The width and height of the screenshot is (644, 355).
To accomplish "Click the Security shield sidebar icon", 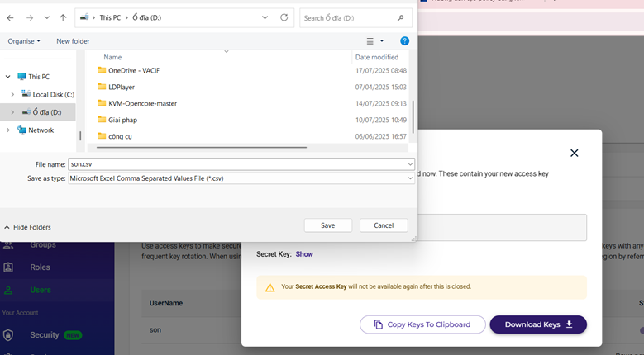I will point(8,335).
